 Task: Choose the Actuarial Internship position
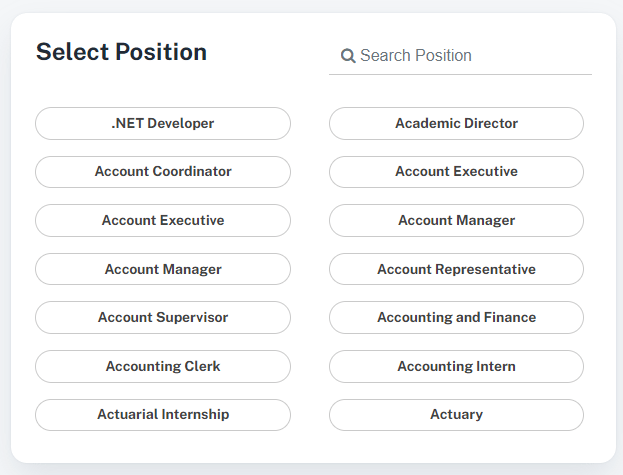point(163,415)
